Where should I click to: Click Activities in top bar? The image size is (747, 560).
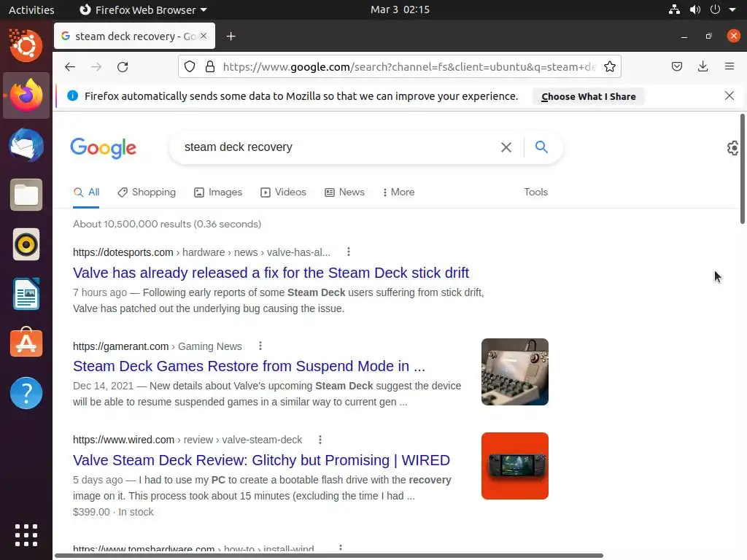coord(31,9)
